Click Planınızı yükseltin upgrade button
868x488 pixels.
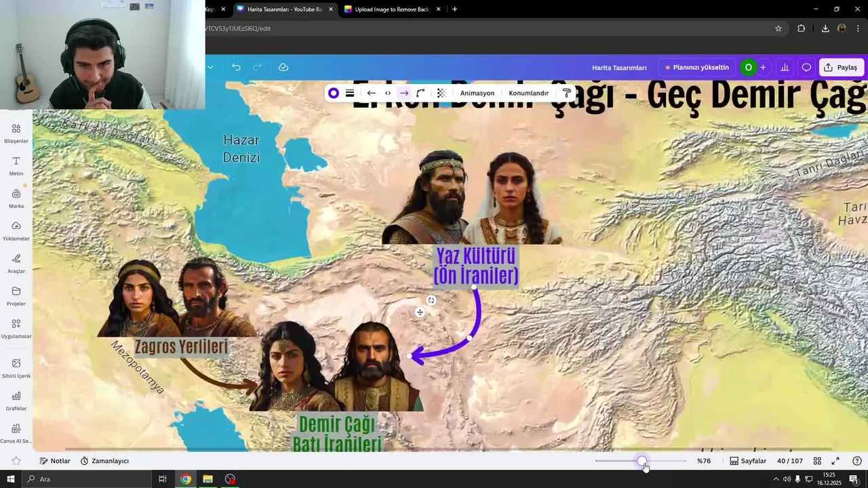point(696,68)
